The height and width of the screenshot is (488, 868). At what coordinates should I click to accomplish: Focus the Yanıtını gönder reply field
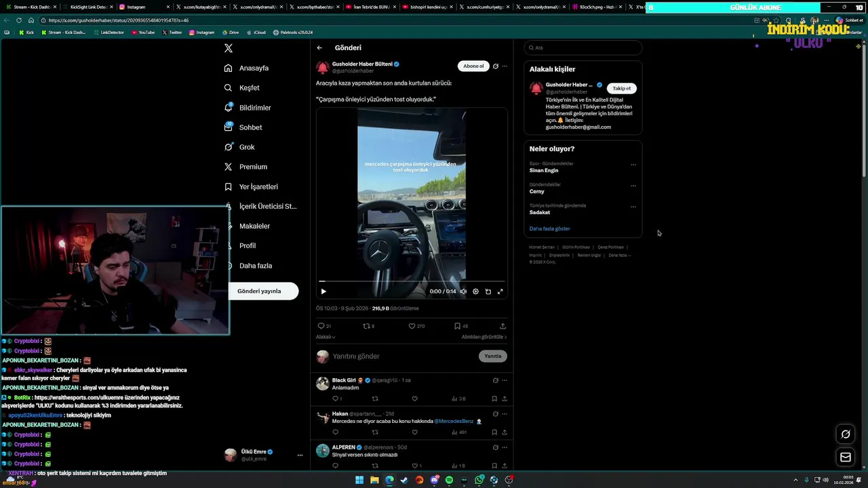pyautogui.click(x=403, y=356)
